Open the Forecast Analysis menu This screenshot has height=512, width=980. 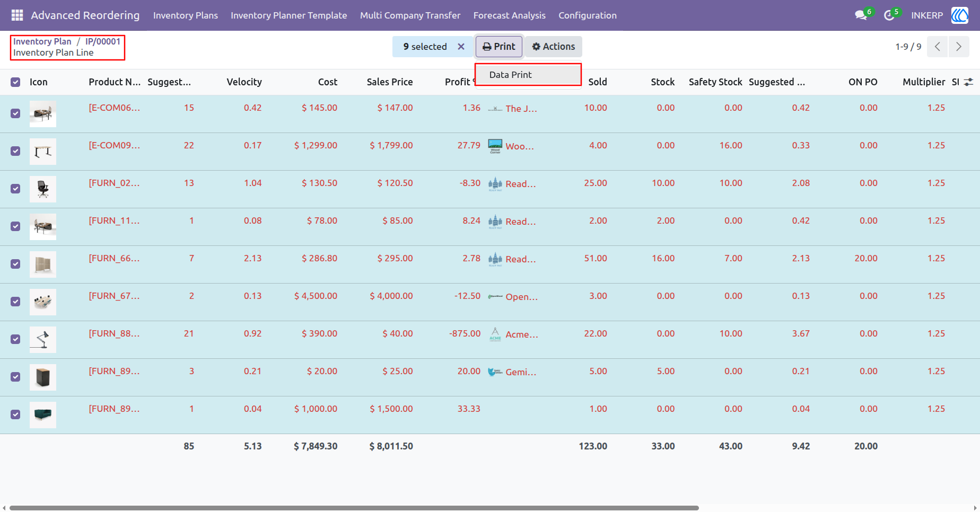tap(510, 15)
